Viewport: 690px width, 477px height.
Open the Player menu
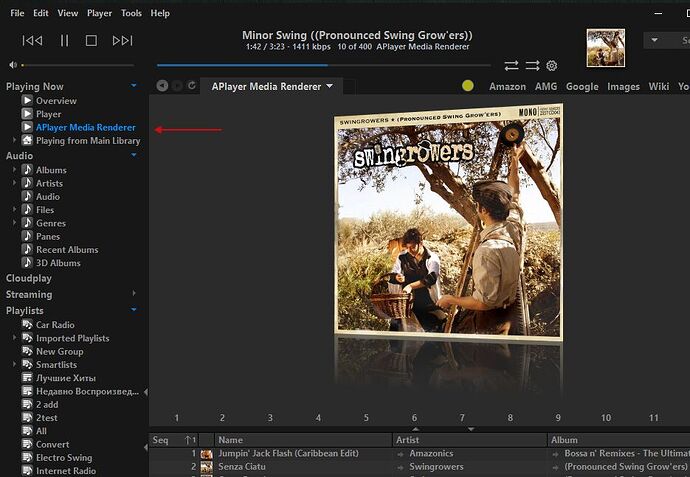(x=99, y=13)
